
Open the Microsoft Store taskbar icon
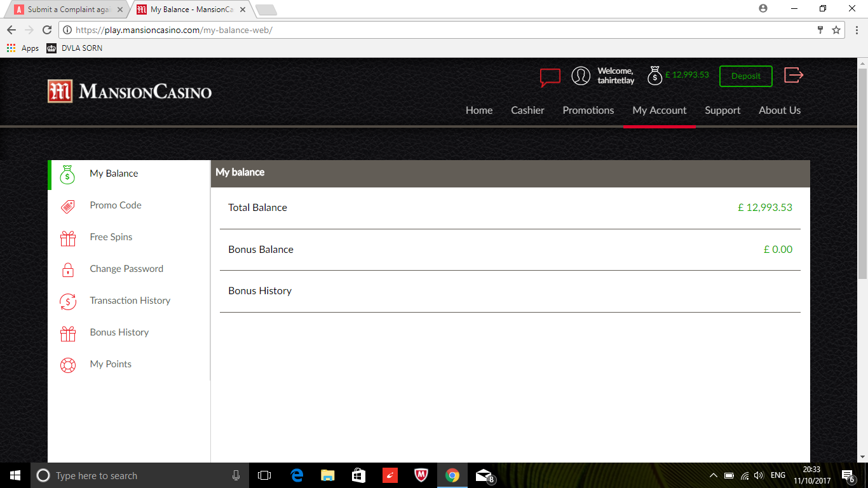358,475
